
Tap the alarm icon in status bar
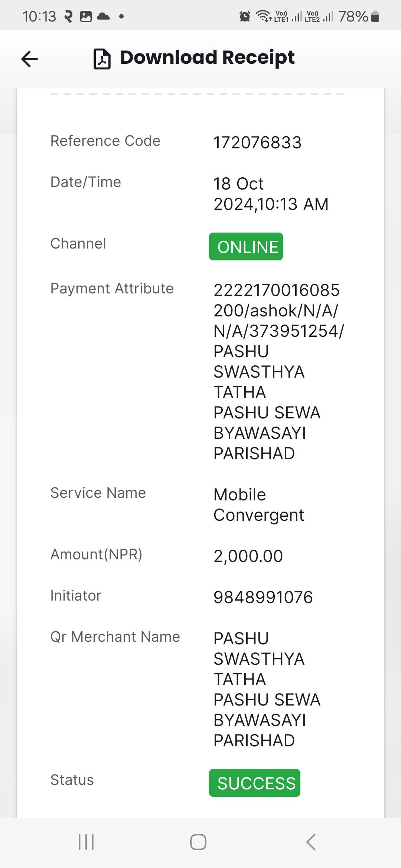tap(245, 16)
